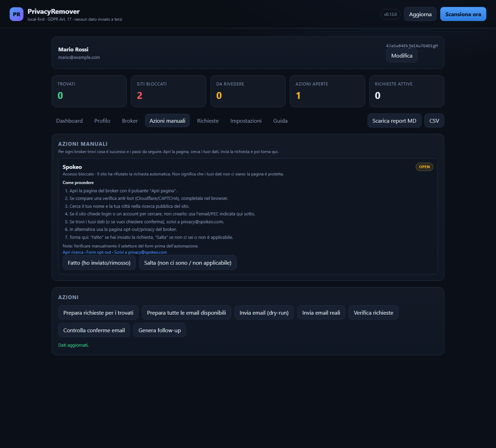Open the Dashboard tab
The image size is (496, 448).
pos(69,121)
